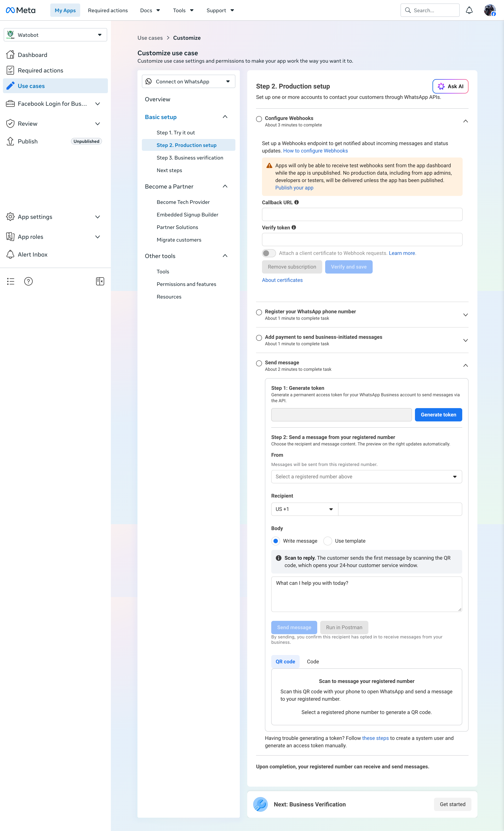Screen dimensions: 504x831
Task: Collapse the Basic setup section
Action: coord(225,117)
